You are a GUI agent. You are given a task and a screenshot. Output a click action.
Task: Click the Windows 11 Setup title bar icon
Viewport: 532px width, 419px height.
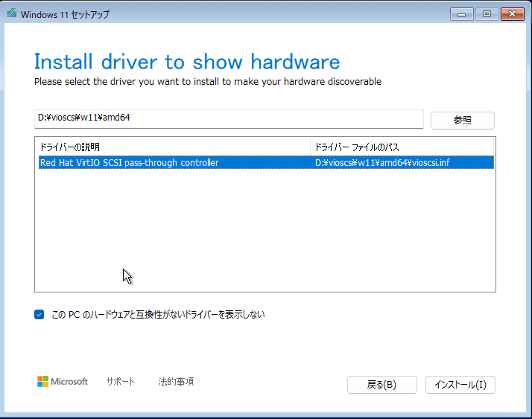tap(12, 13)
